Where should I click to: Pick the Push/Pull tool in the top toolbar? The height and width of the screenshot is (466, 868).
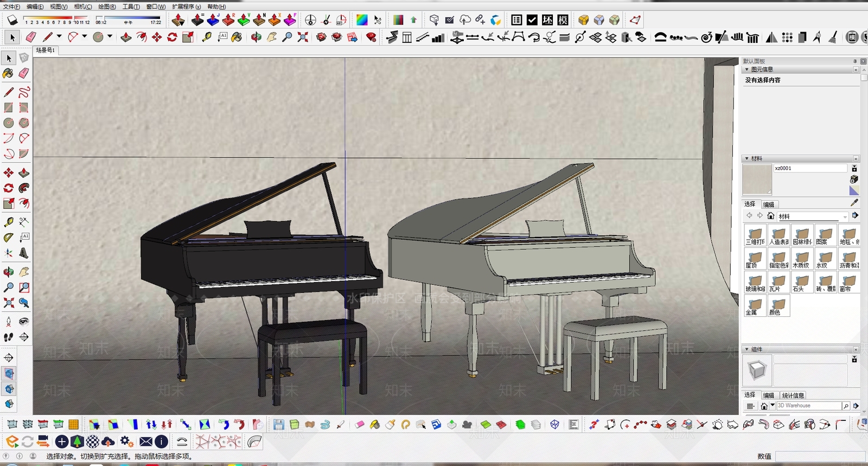click(126, 37)
